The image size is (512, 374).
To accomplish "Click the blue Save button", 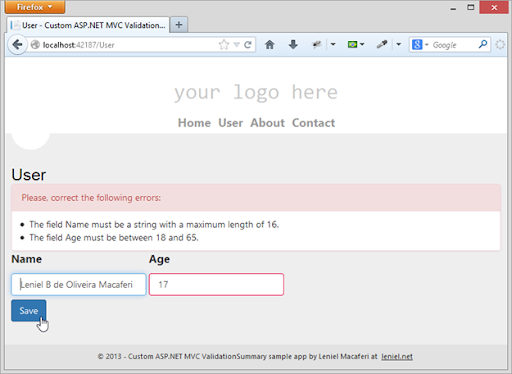I will pos(29,311).
